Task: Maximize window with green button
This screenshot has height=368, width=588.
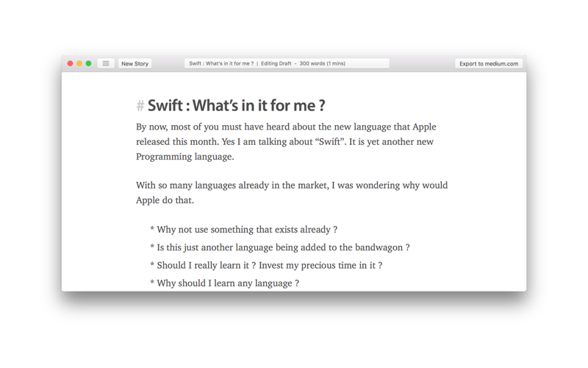Action: 88,63
